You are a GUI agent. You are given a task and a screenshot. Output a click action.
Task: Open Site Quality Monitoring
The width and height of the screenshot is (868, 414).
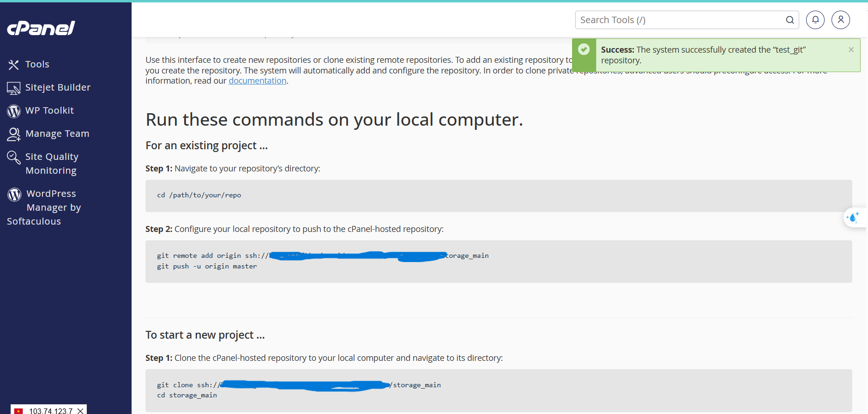(52, 164)
